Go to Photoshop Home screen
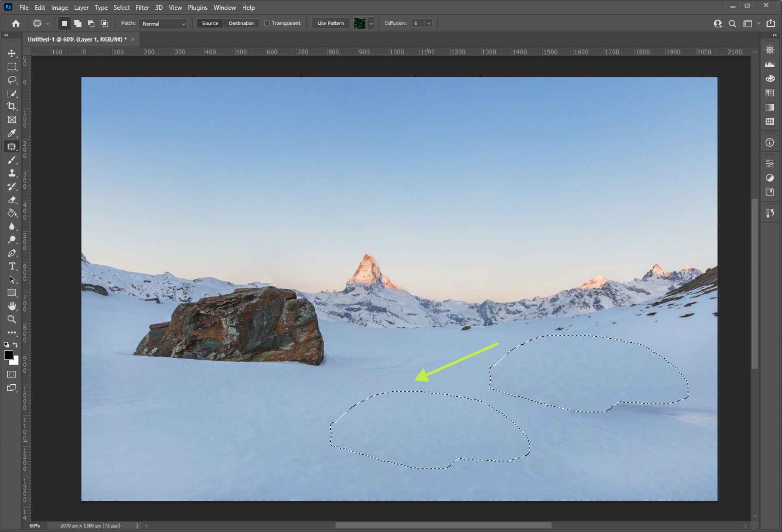 [15, 24]
